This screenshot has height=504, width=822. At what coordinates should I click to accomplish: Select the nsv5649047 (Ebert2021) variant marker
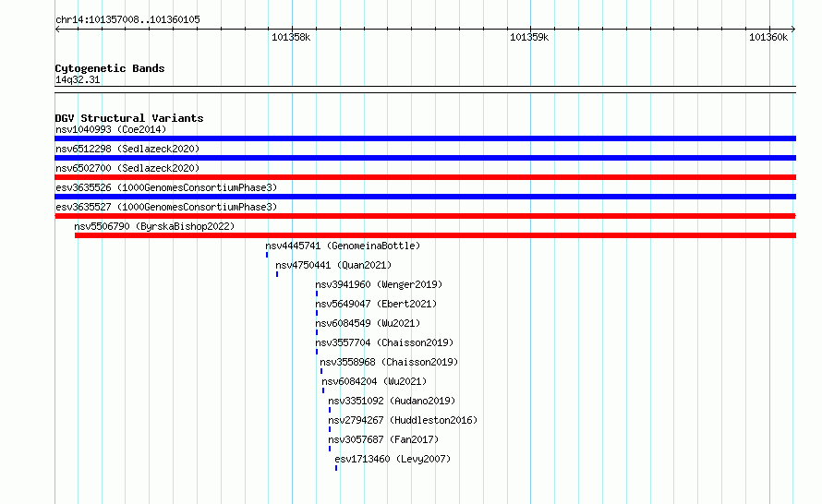pos(317,313)
